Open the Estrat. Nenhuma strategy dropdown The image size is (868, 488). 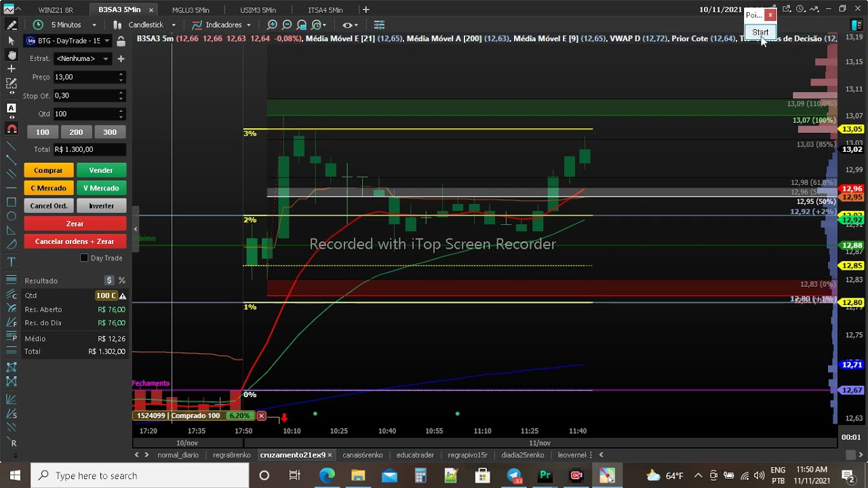pyautogui.click(x=84, y=59)
